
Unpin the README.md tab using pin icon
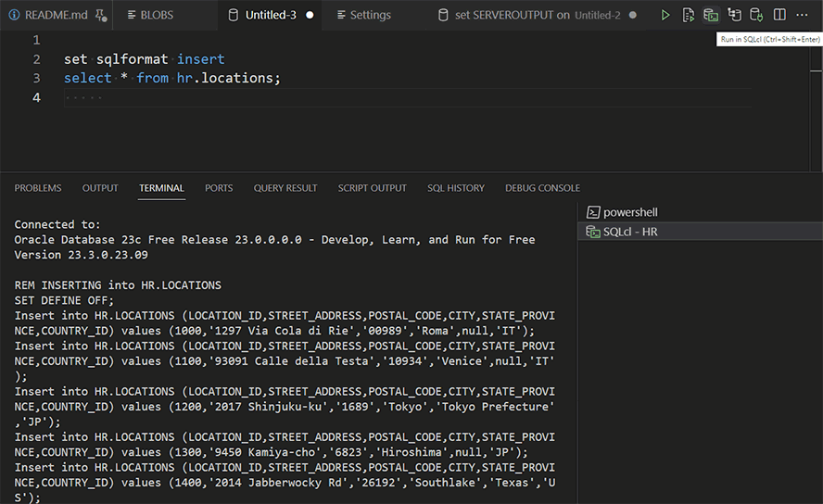click(100, 15)
